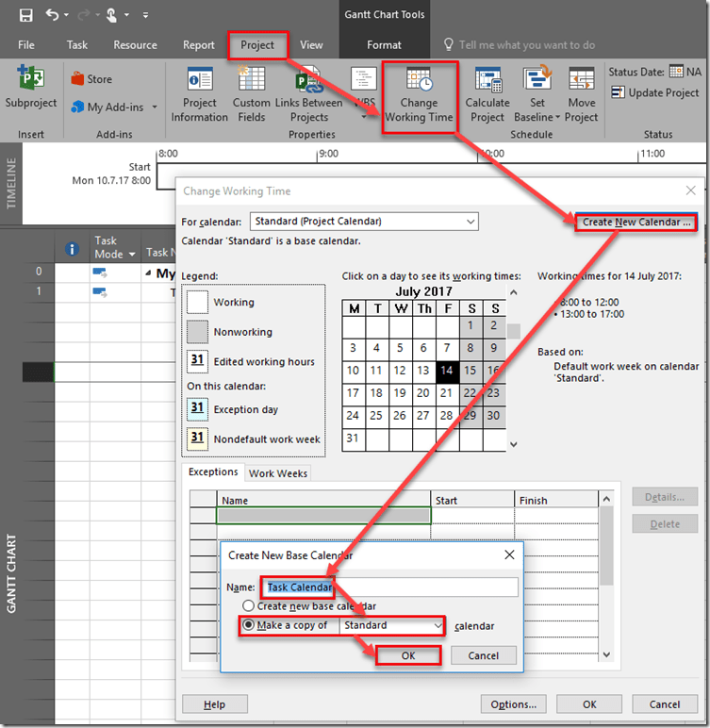Image resolution: width=710 pixels, height=728 pixels.
Task: Click the Create New Calendar button
Action: coord(636,223)
